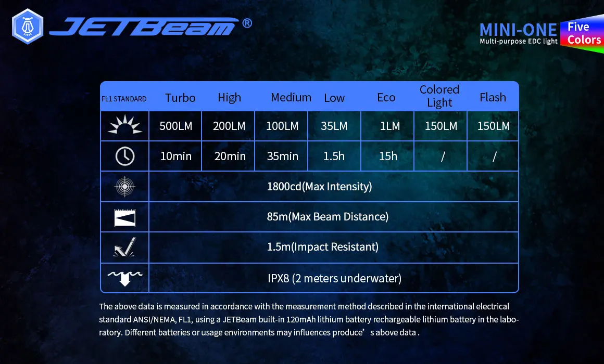The width and height of the screenshot is (604, 364).
Task: Click the beam distance icon
Action: [x=125, y=218]
